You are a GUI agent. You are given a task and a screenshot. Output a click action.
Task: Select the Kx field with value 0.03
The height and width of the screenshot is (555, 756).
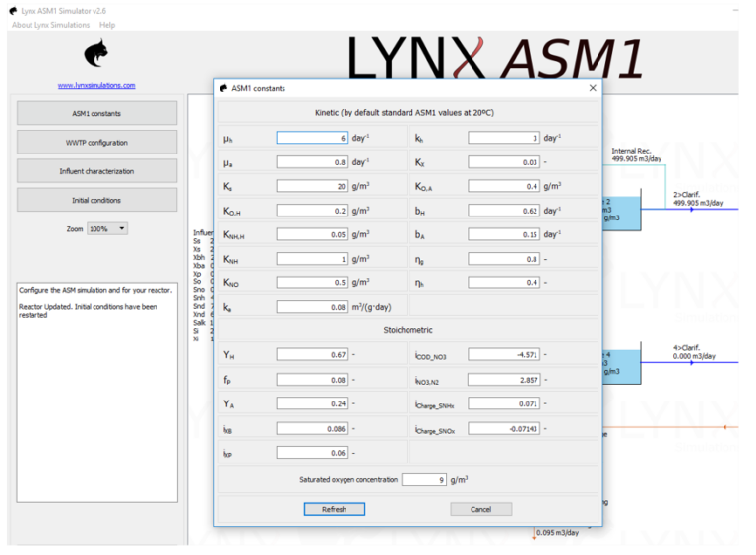click(504, 162)
